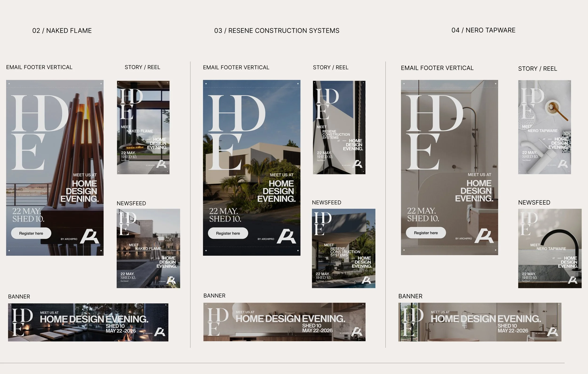Click 'EMAIL FOOTER VERTICAL' label under Naked Flame
The height and width of the screenshot is (374, 588).
[x=39, y=67]
